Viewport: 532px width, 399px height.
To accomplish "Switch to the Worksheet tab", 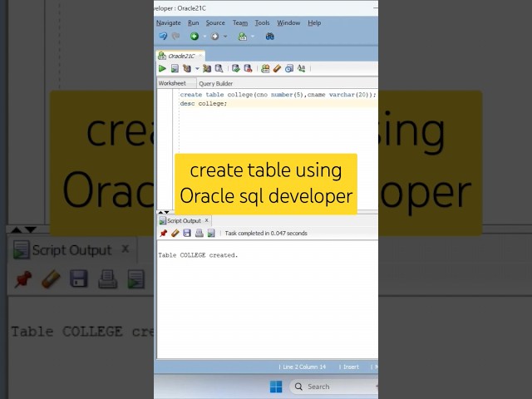I will click(x=172, y=83).
